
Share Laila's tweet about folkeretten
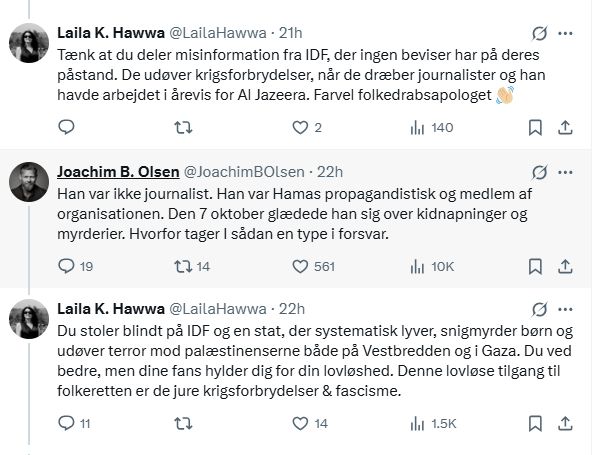click(x=565, y=423)
